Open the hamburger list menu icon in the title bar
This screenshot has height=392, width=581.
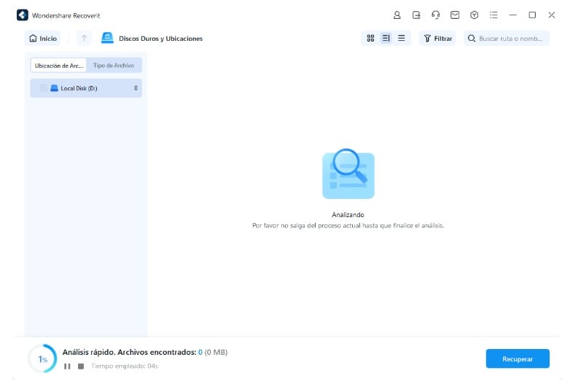[494, 15]
